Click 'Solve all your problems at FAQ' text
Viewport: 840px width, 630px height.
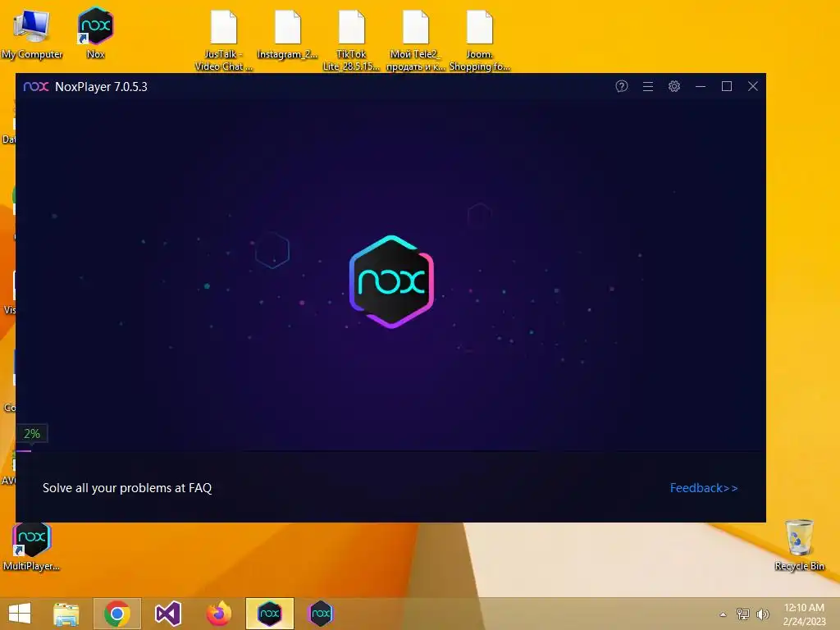127,488
